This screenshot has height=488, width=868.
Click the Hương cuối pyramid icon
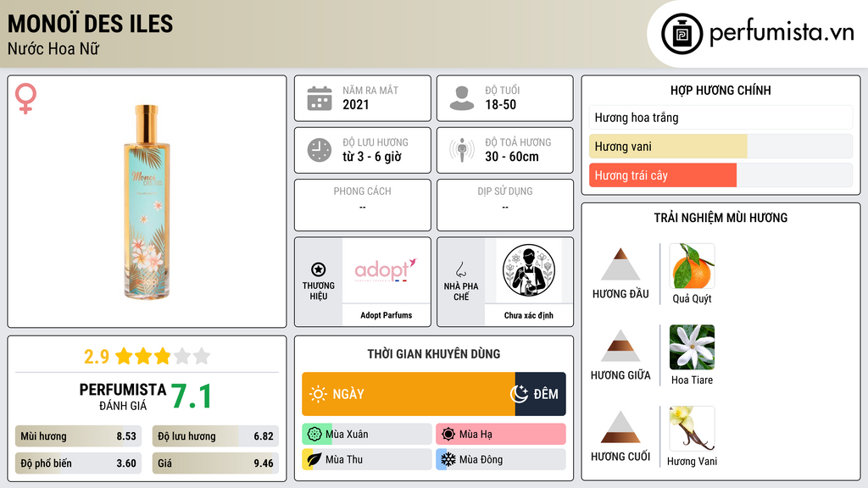tap(620, 427)
